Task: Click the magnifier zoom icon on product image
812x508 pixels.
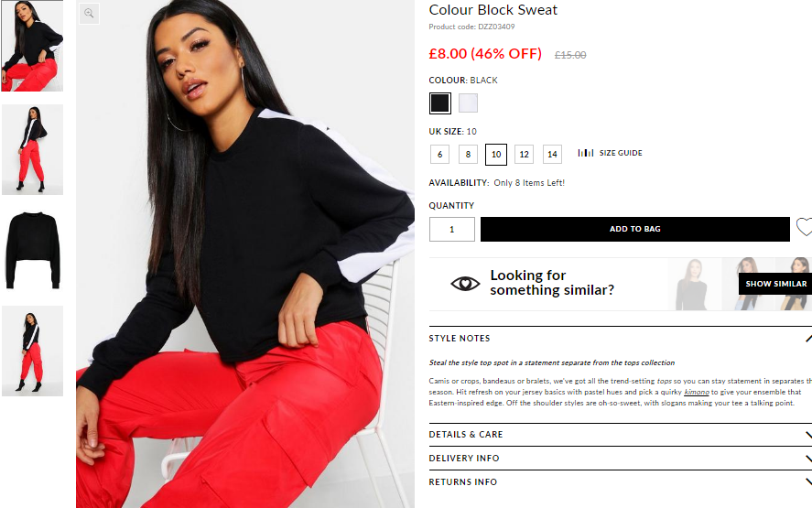Action: [89, 14]
